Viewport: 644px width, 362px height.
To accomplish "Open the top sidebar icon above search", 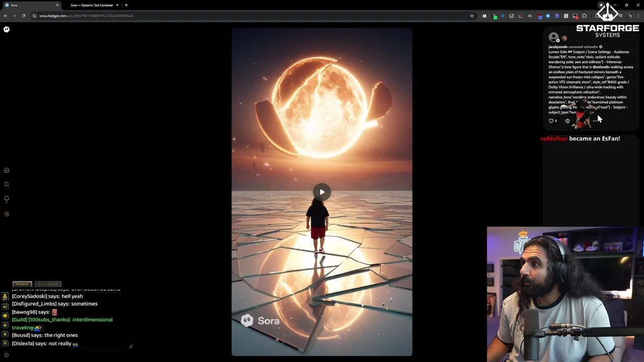I will tap(7, 170).
